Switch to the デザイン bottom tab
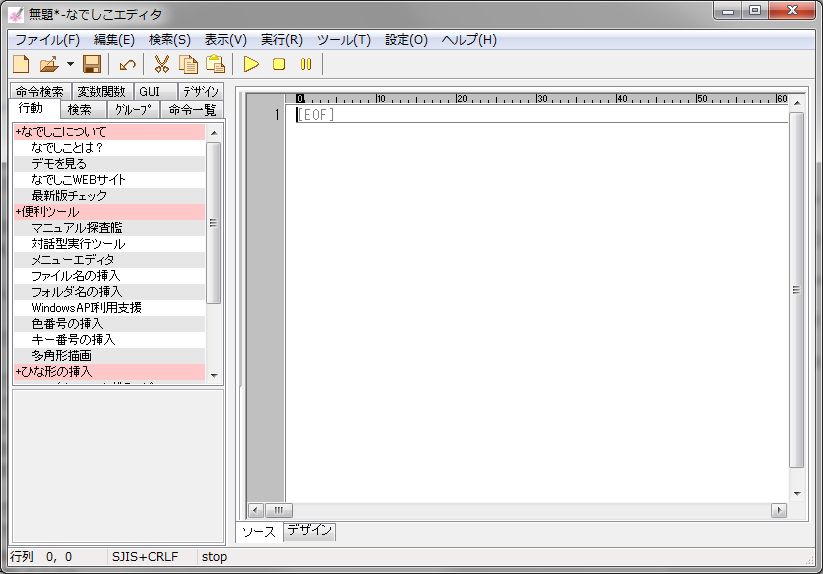Image resolution: width=823 pixels, height=574 pixels. (x=309, y=530)
